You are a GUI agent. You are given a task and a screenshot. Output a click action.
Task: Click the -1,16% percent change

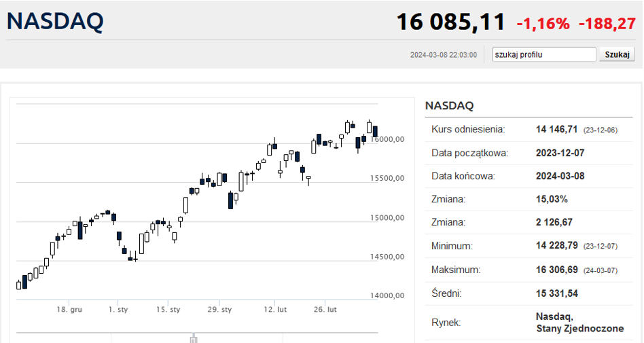click(543, 23)
